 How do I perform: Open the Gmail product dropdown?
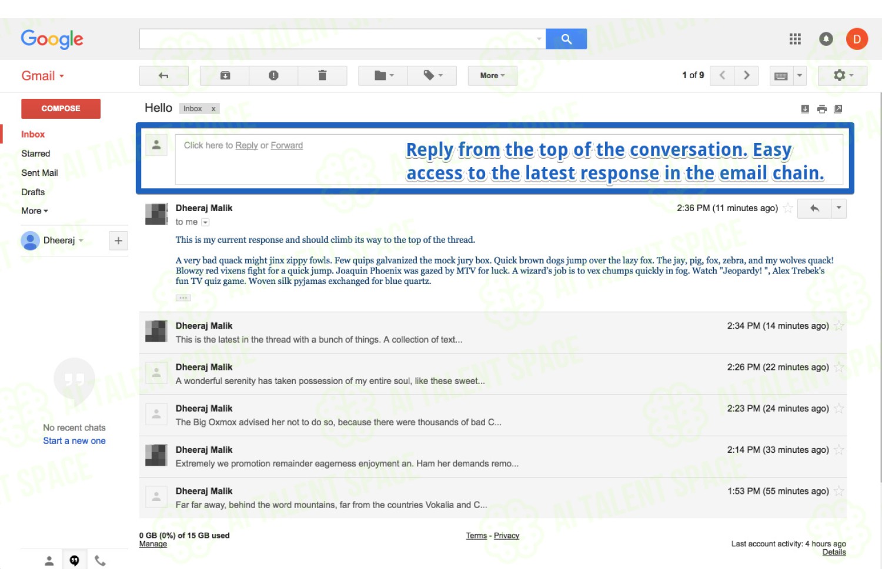(43, 76)
